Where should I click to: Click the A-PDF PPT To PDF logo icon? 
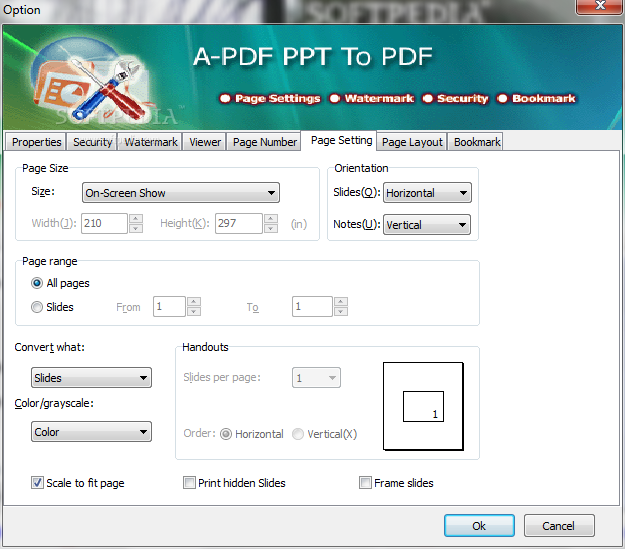click(92, 80)
